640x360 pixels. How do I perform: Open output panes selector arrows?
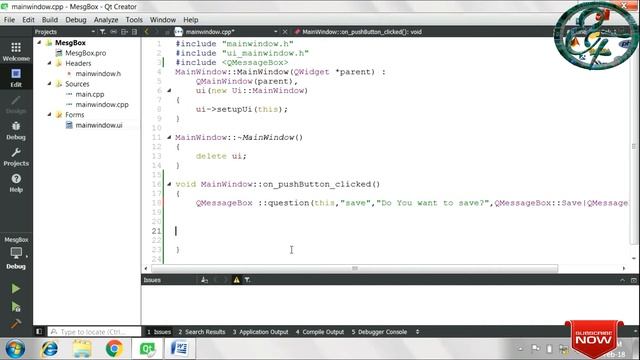417,332
